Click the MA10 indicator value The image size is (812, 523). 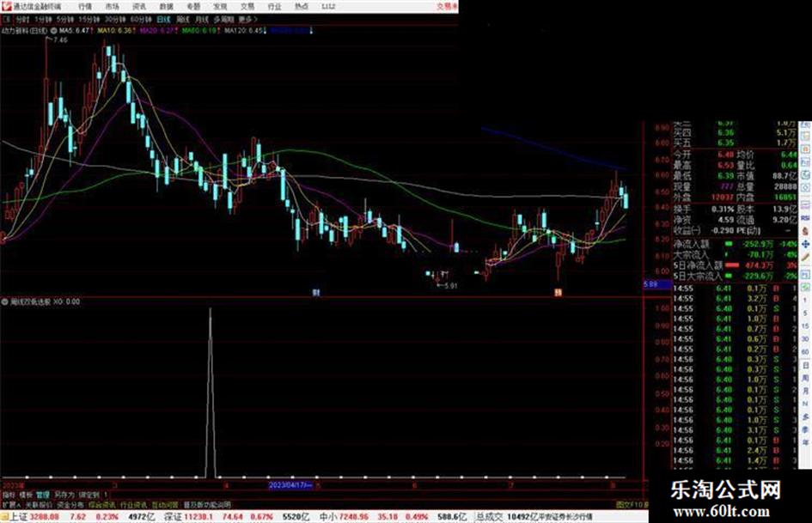[x=116, y=31]
